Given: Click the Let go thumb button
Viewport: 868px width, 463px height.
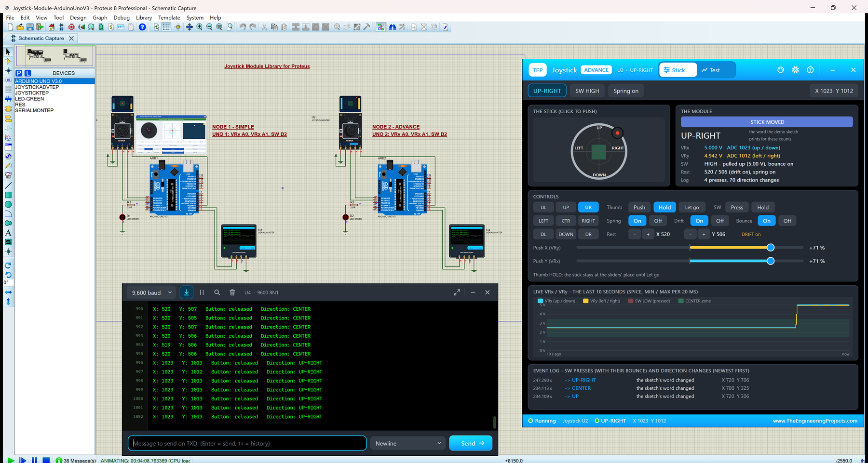Looking at the screenshot, I should pos(692,207).
